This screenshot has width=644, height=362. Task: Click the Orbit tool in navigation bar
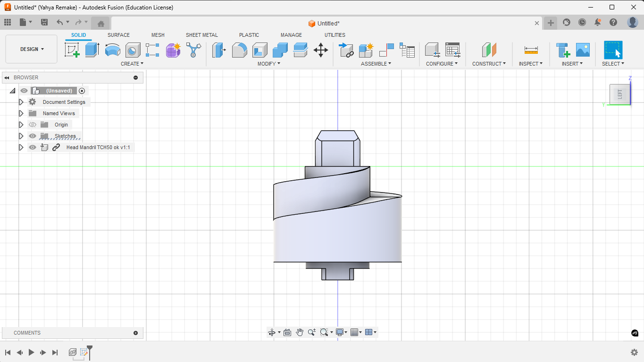click(272, 332)
